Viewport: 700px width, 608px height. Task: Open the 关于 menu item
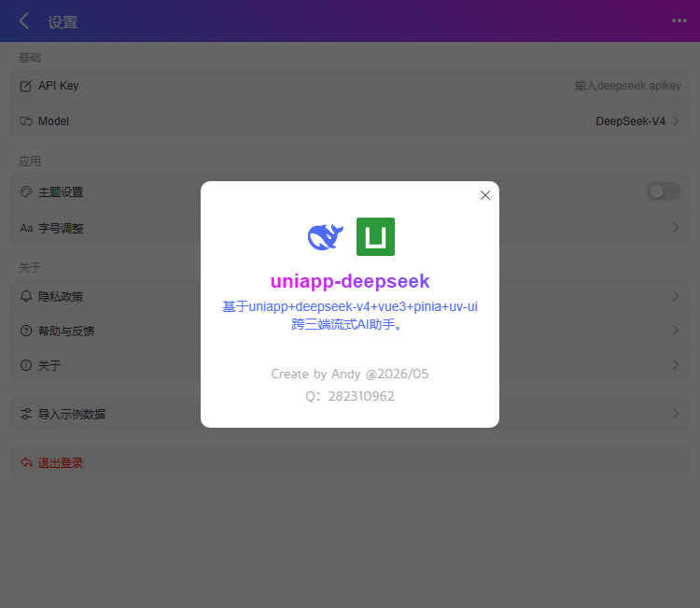[x=350, y=365]
